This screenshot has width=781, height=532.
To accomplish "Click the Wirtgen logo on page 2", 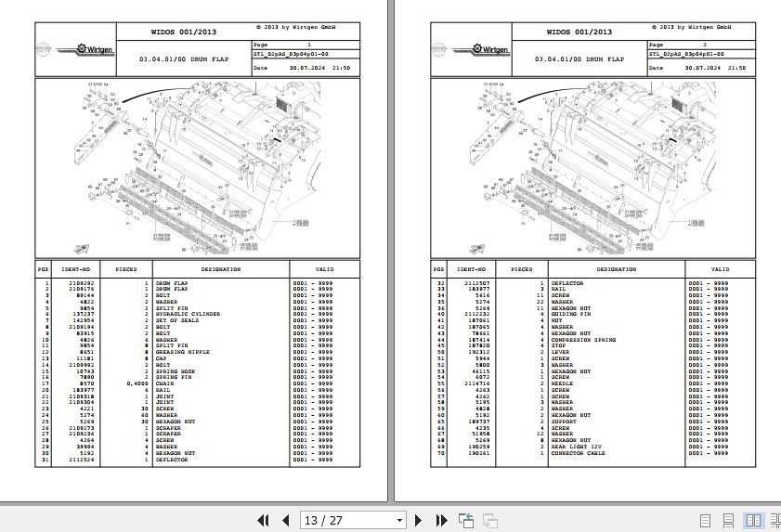I will pos(481,49).
